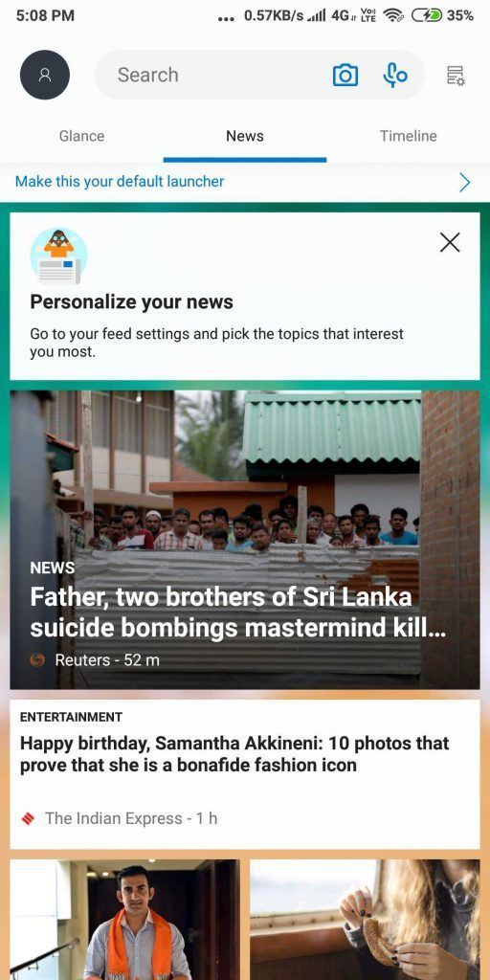Open feed settings icon beside search bar

(456, 75)
